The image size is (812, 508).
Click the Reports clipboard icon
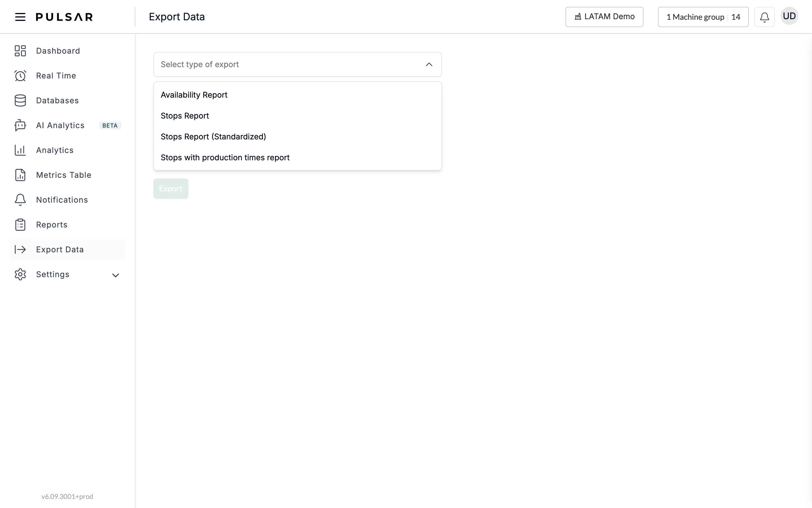click(20, 225)
